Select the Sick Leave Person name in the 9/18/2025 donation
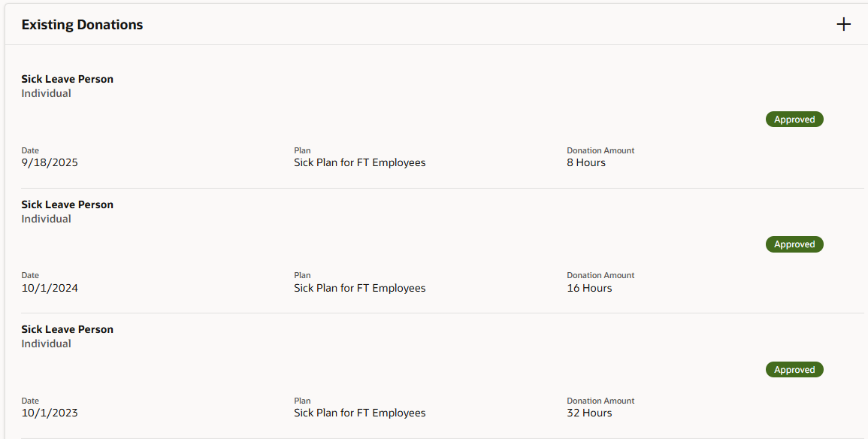This screenshot has height=439, width=868. 68,79
